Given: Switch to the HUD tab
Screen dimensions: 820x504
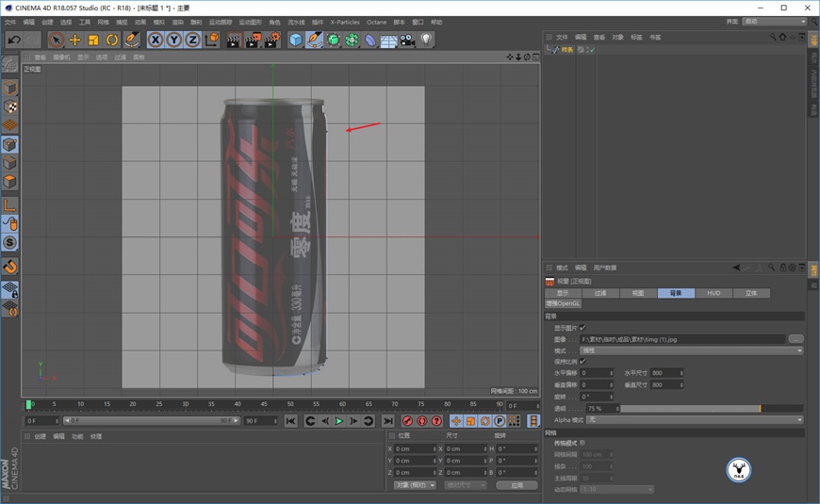Looking at the screenshot, I should (x=713, y=293).
